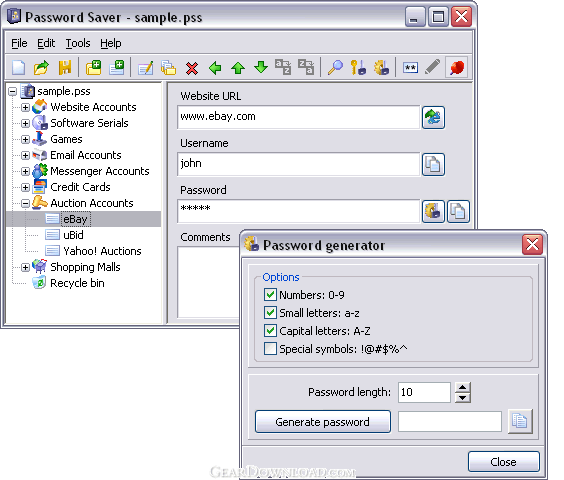
Task: Expand the Credit Cards tree folder
Action: point(25,187)
